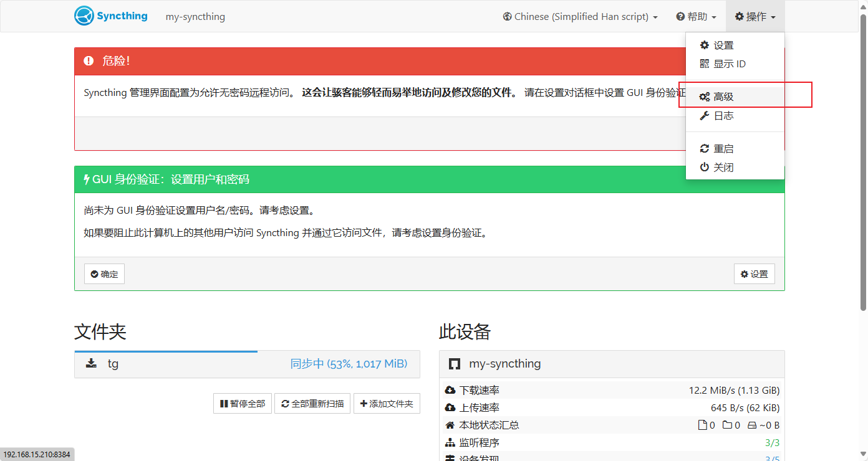The height and width of the screenshot is (461, 868).
Task: Collapse the 操作 actions menu
Action: (x=755, y=17)
